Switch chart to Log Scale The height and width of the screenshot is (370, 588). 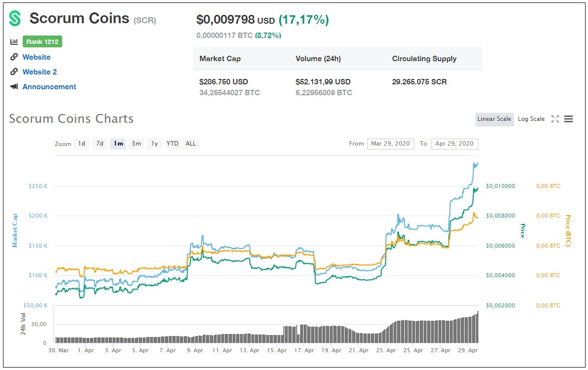[x=531, y=119]
